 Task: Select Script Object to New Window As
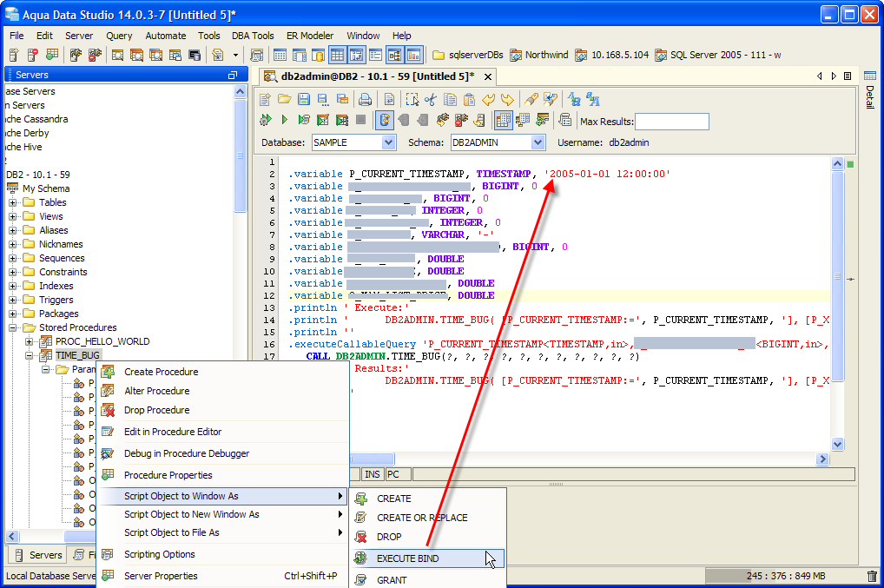click(222, 514)
